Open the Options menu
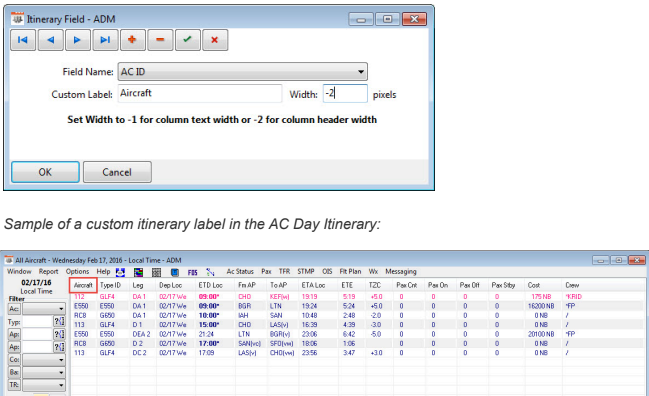 click(77, 271)
